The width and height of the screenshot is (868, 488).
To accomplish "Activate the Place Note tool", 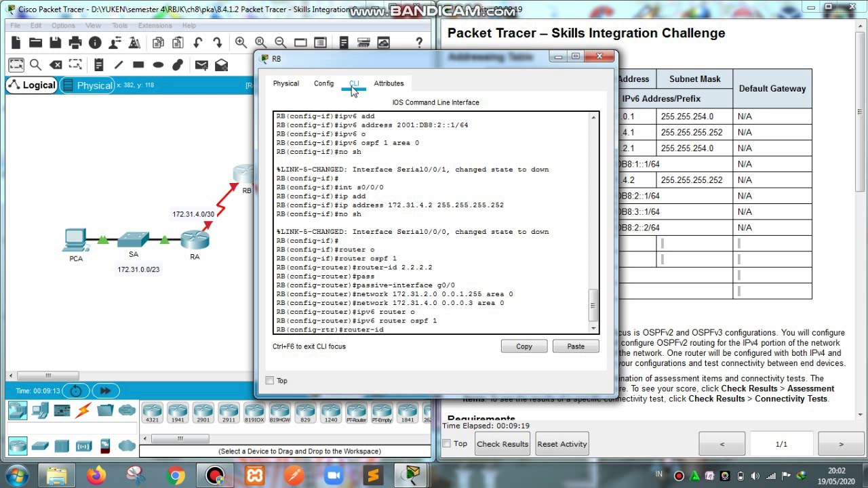I will point(98,65).
